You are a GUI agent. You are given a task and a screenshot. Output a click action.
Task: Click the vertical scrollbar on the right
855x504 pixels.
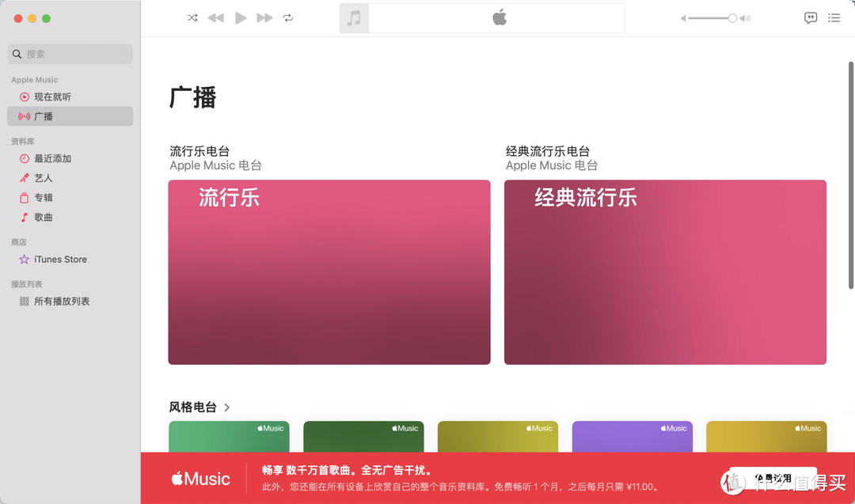coord(850,176)
